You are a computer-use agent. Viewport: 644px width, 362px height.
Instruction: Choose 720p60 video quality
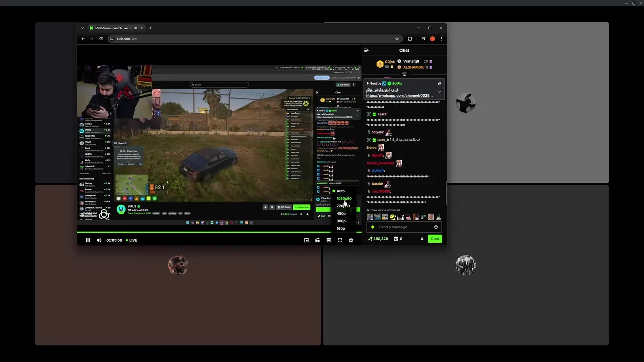pos(343,206)
